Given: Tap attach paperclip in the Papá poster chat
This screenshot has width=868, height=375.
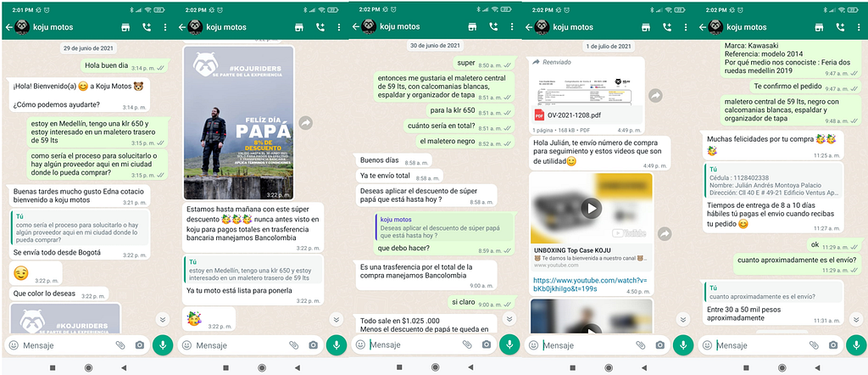Looking at the screenshot, I should click(x=294, y=345).
